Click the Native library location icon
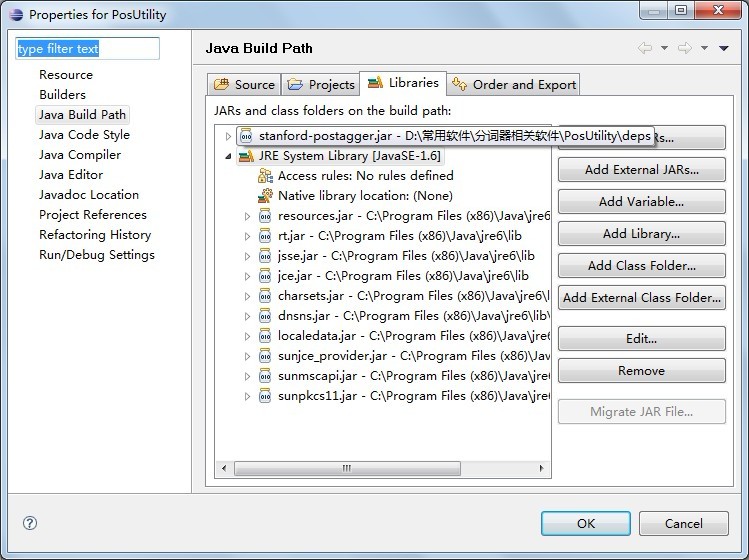Image resolution: width=749 pixels, height=560 pixels. pos(265,195)
